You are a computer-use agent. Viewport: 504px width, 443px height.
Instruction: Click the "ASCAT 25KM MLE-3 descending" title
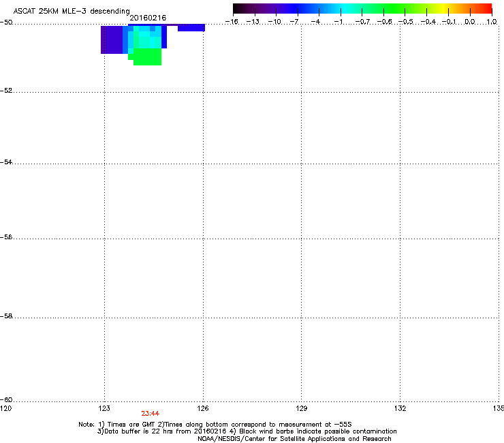pos(72,12)
